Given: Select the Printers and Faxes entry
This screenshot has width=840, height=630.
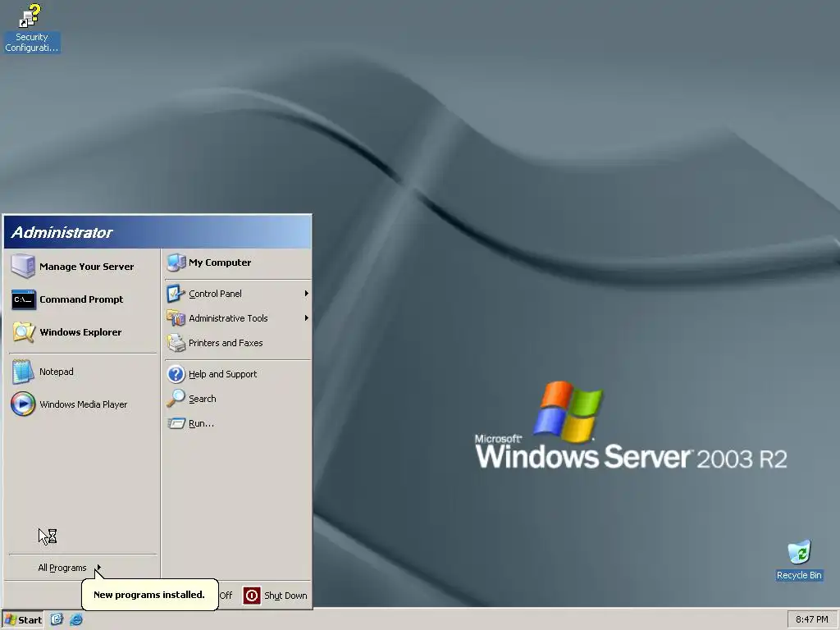Looking at the screenshot, I should click(238, 343).
